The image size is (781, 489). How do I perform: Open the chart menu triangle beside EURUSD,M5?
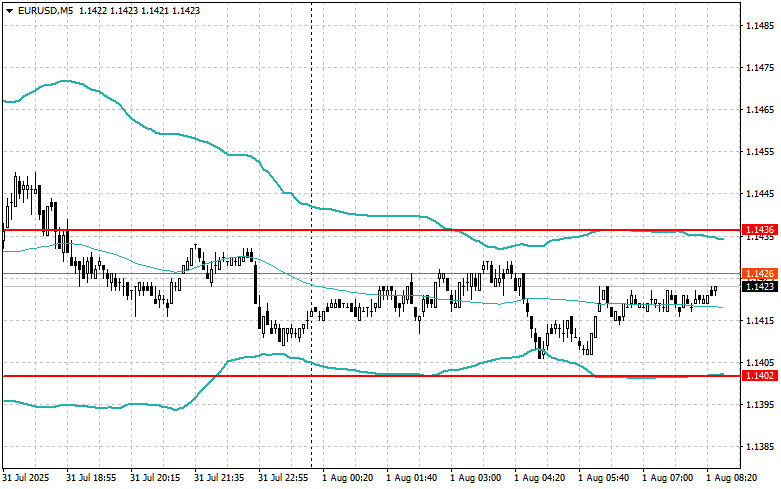click(9, 10)
